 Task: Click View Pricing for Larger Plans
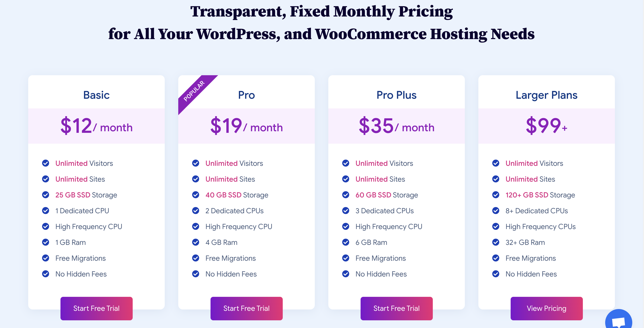[x=546, y=308]
